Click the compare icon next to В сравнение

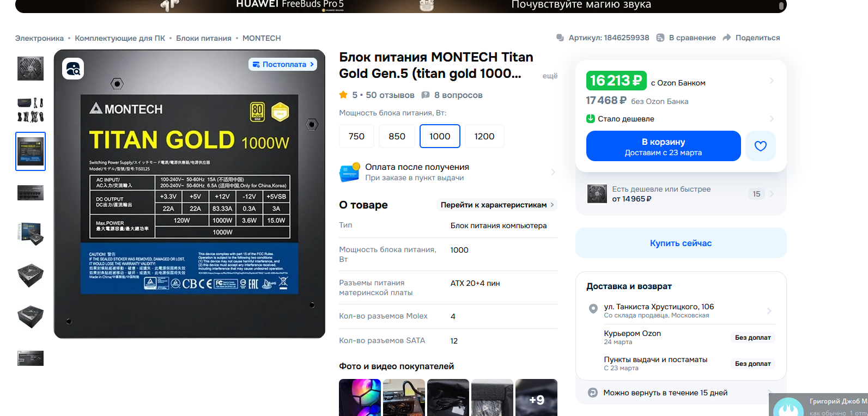[x=660, y=38]
